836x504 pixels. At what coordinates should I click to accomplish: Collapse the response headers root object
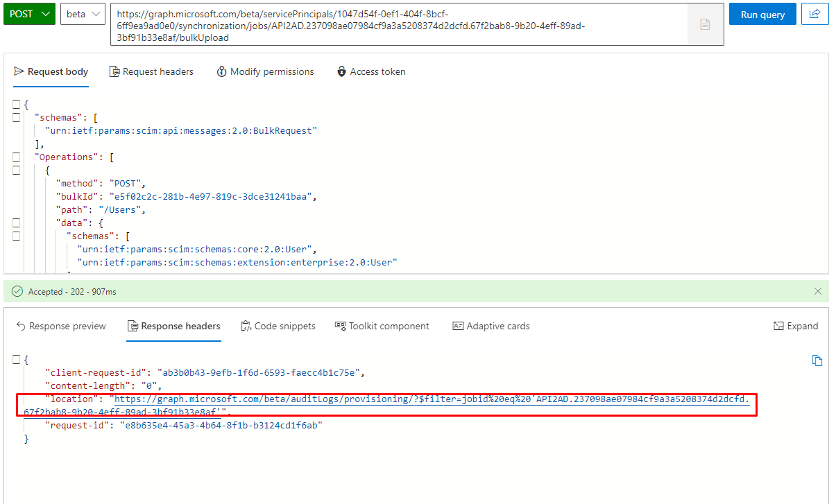[x=16, y=360]
